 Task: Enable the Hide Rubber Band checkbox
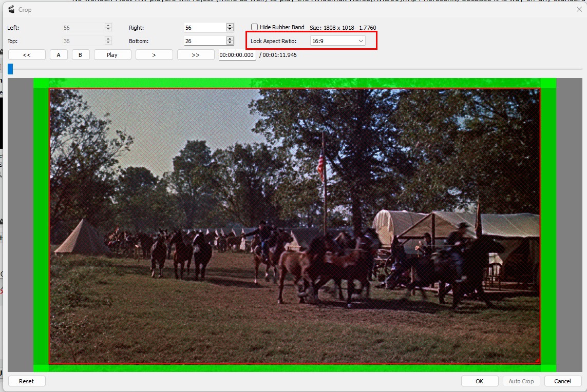(255, 27)
